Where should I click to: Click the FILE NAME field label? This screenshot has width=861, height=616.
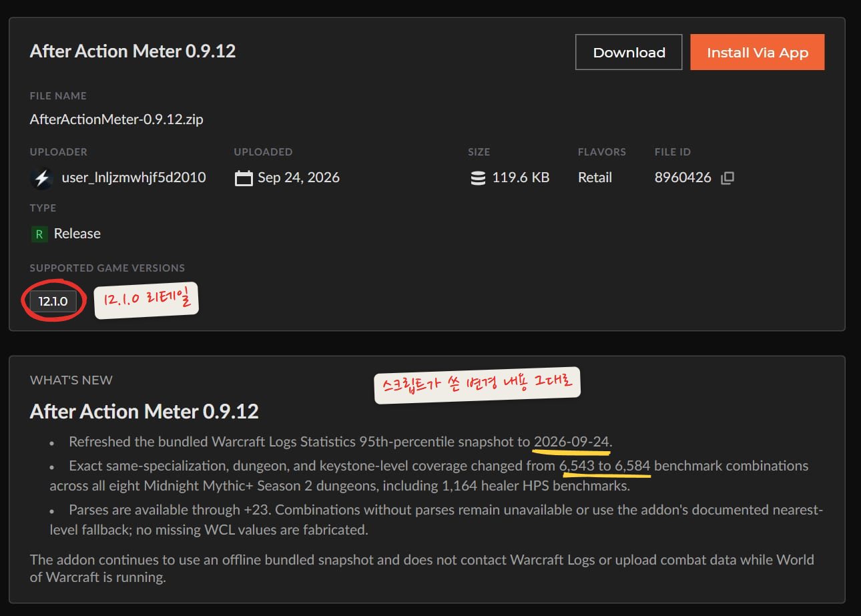point(58,96)
